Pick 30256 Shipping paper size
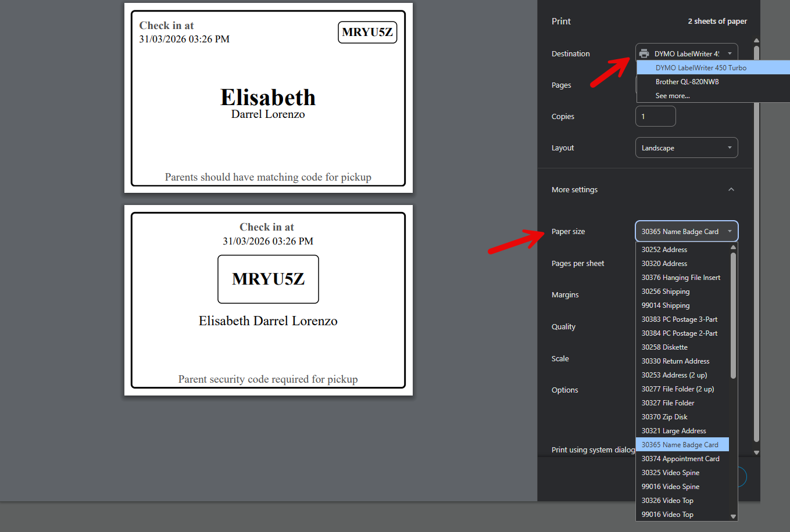Screen dimensions: 790x532 point(665,292)
